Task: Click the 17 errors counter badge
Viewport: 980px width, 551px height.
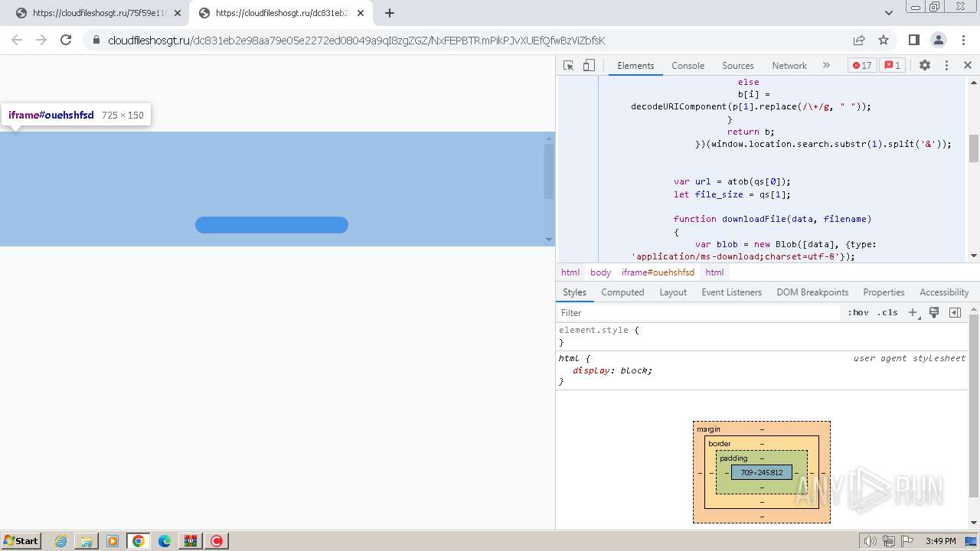Action: pos(862,66)
